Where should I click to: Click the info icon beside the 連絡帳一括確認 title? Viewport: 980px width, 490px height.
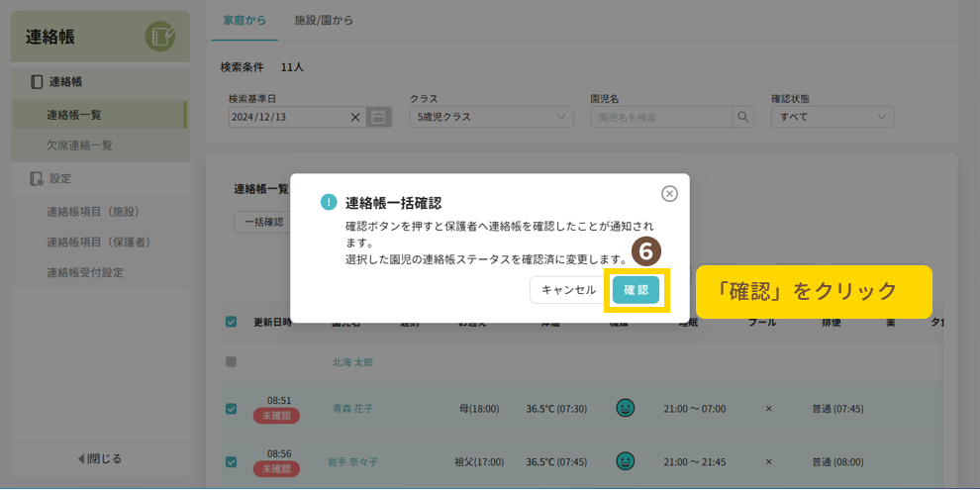(329, 202)
